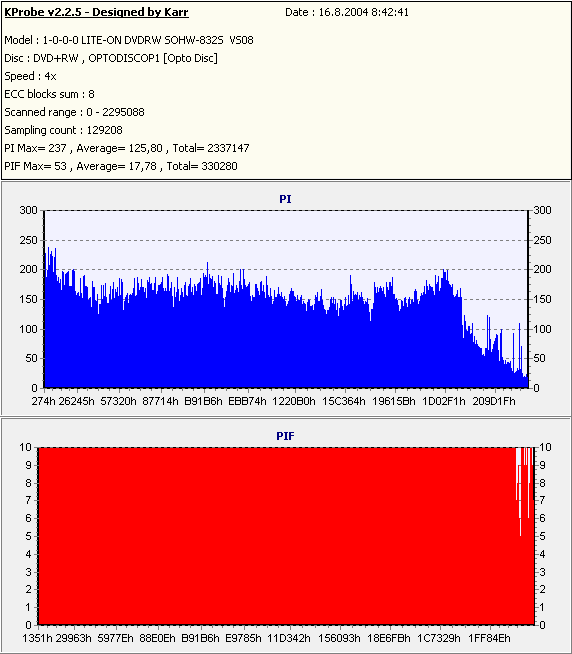
Task: Click the 88E0Eh label on PIF axis
Action: pos(158,638)
